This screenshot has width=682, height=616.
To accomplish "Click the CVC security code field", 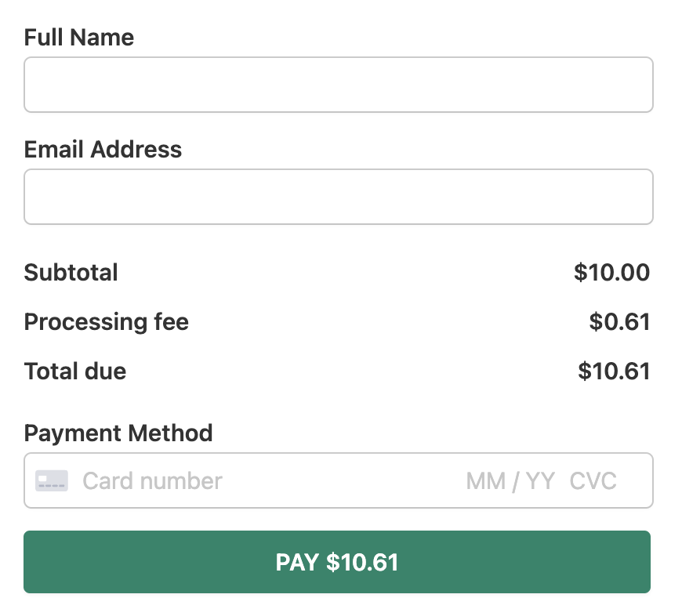I will tap(593, 480).
